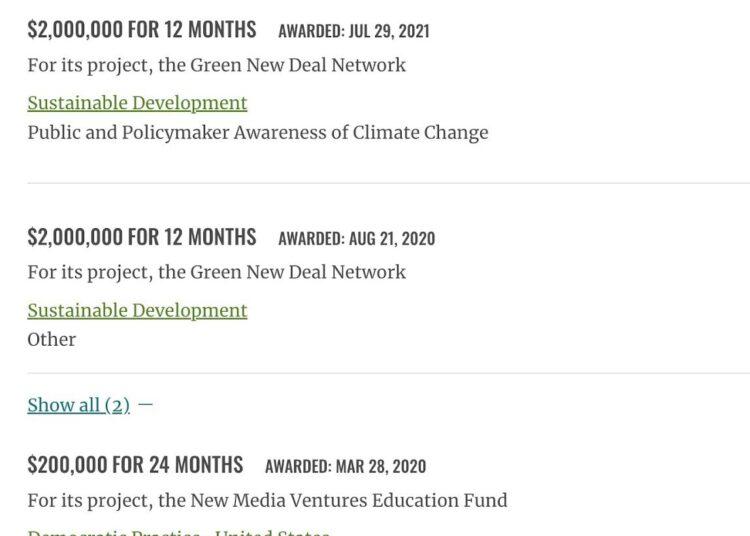This screenshot has height=536, width=750.
Task: Click Public and Policymaker Awareness of Climate Change
Action: point(258,133)
